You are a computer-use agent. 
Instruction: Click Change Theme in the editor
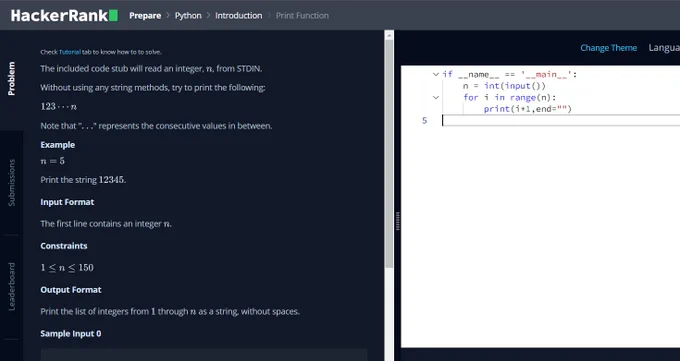coord(608,48)
